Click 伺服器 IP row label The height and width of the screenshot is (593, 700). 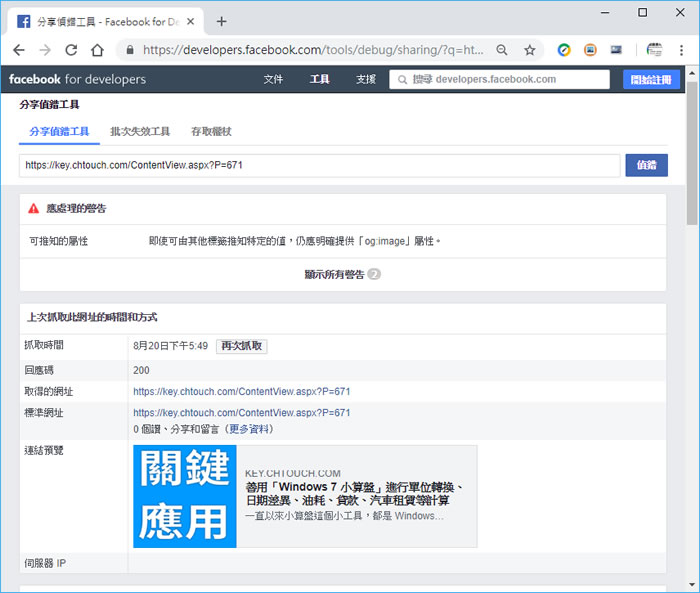click(x=45, y=563)
